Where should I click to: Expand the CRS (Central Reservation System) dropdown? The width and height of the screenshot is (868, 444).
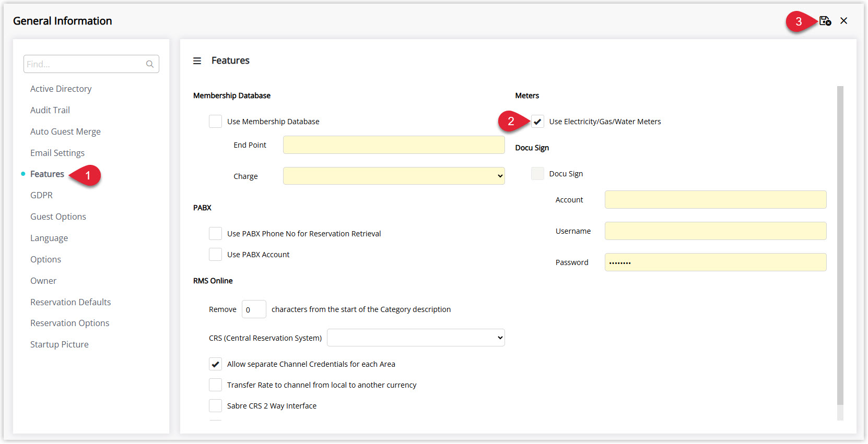pyautogui.click(x=416, y=338)
